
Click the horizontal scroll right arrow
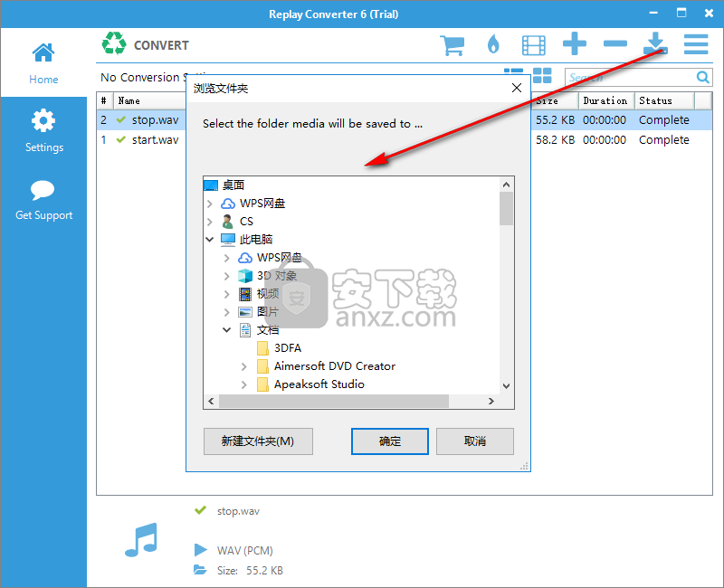pyautogui.click(x=491, y=401)
